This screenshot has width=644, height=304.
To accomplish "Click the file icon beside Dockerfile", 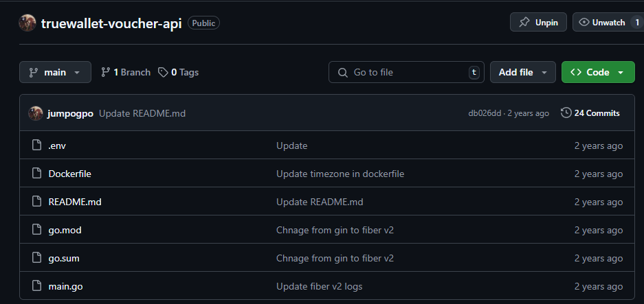I will point(37,174).
